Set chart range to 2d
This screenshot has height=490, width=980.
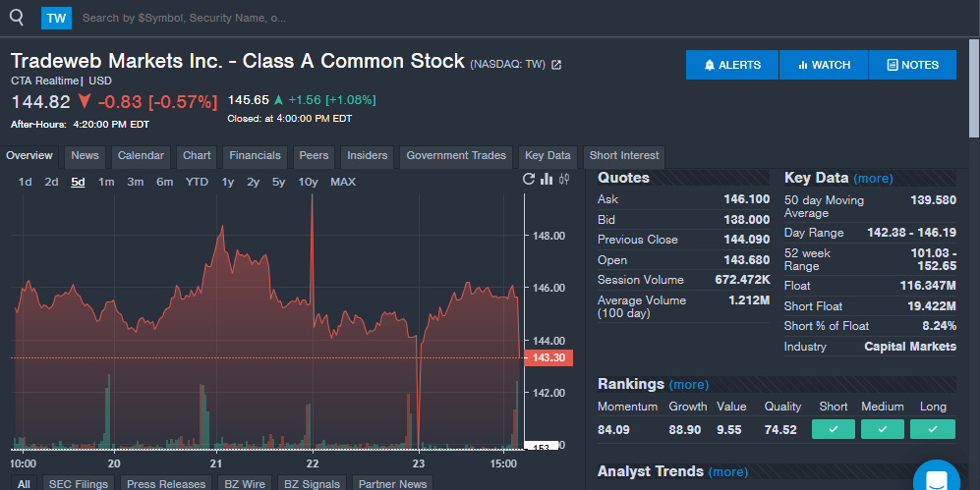(x=51, y=183)
